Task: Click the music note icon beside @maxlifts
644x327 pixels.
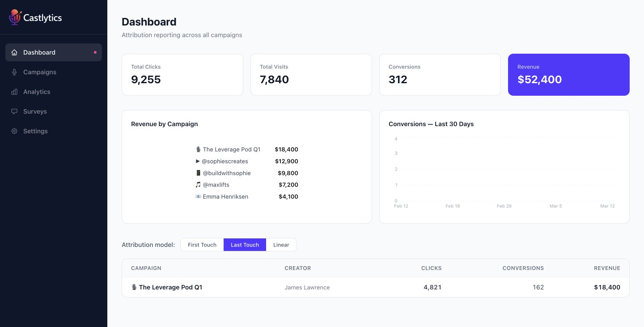Action: [x=198, y=185]
